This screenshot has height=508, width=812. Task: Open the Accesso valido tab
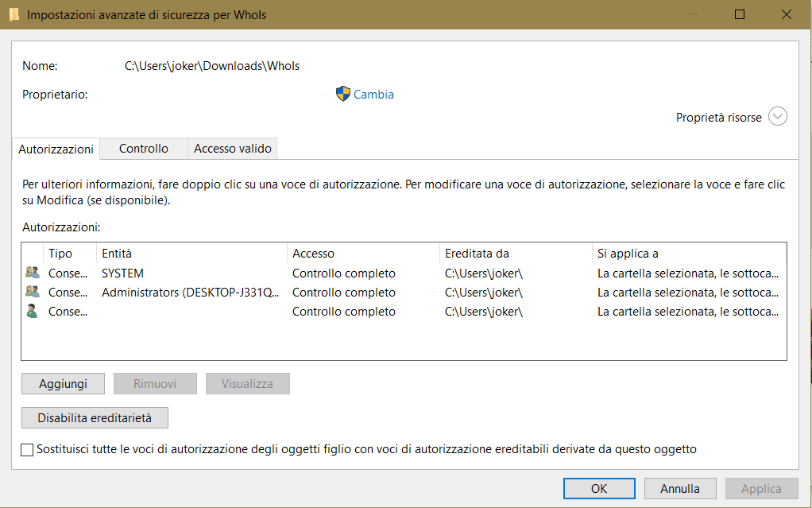233,149
